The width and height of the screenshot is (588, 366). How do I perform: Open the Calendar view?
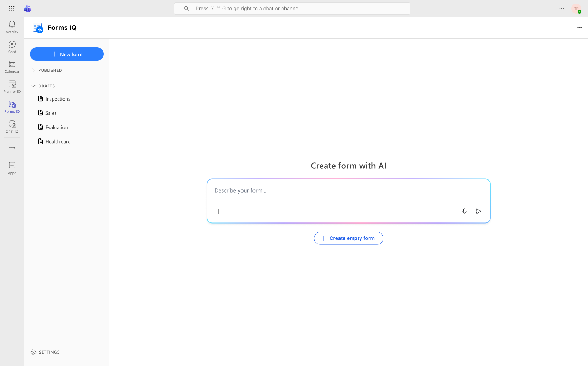(x=12, y=67)
